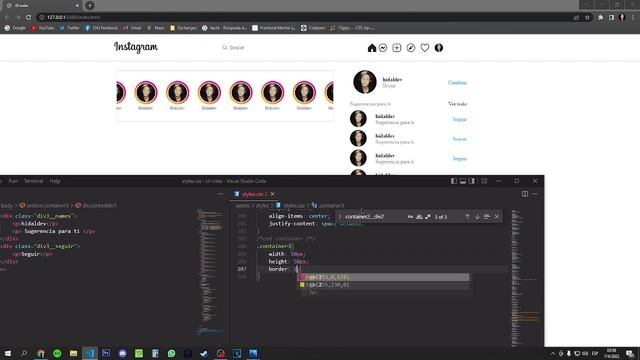Click the Instagram logo
Viewport: 640px width, 360px height.
point(136,47)
